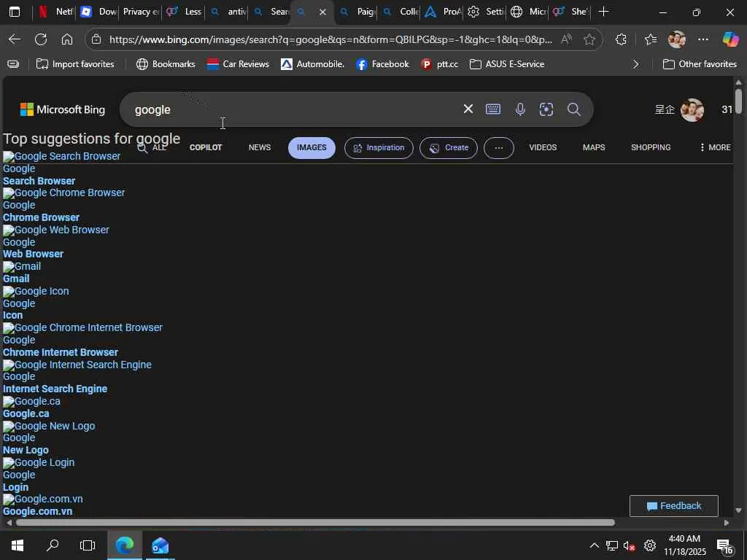Launch Copilot from the Edge toolbar
747x560 pixels.
[x=729, y=39]
